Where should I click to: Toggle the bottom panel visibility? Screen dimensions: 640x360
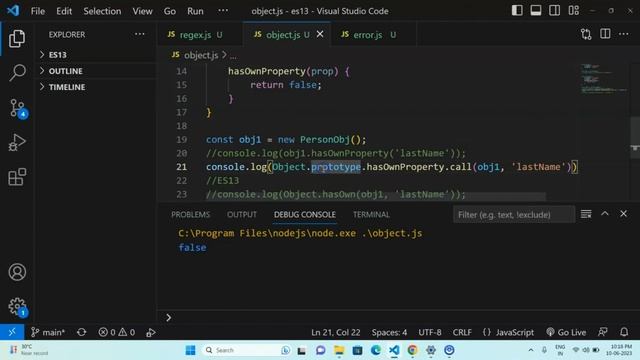tap(536, 10)
